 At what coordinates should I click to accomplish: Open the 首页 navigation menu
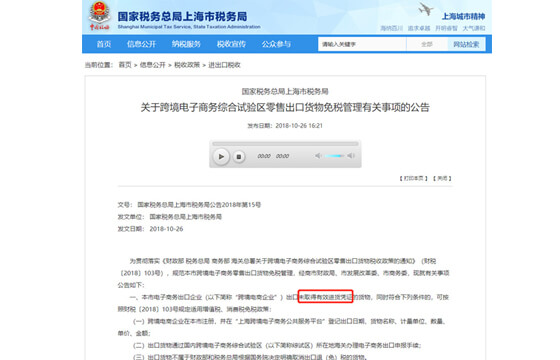pos(104,44)
